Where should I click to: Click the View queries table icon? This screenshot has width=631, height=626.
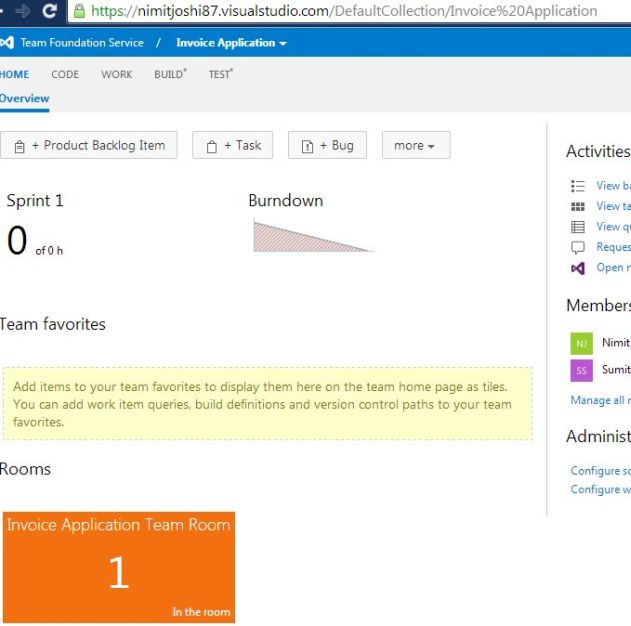tap(577, 227)
